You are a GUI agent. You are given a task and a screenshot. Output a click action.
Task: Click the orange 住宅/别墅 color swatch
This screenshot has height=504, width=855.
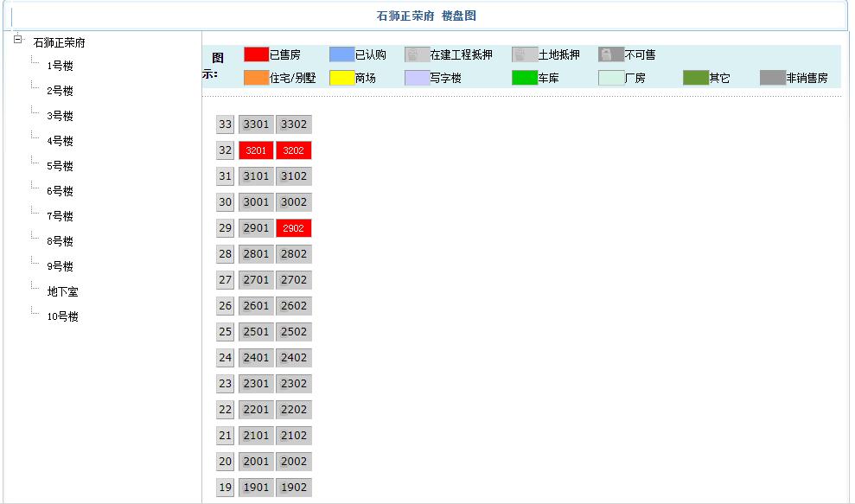click(257, 77)
